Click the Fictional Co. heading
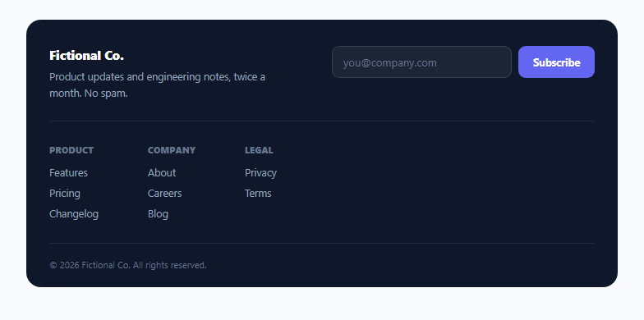 87,56
